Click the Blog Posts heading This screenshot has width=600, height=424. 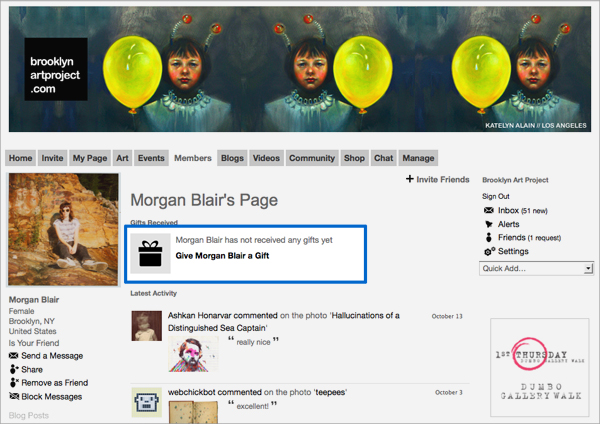pos(29,415)
